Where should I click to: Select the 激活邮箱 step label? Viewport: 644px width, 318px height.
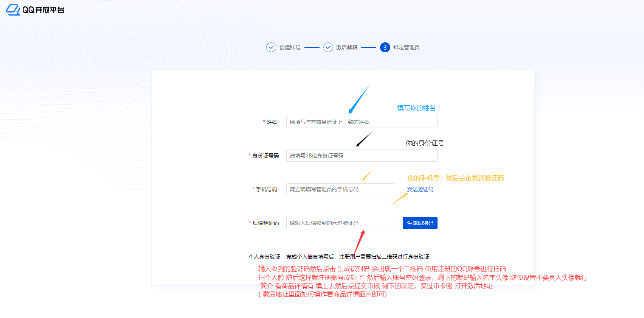(347, 47)
